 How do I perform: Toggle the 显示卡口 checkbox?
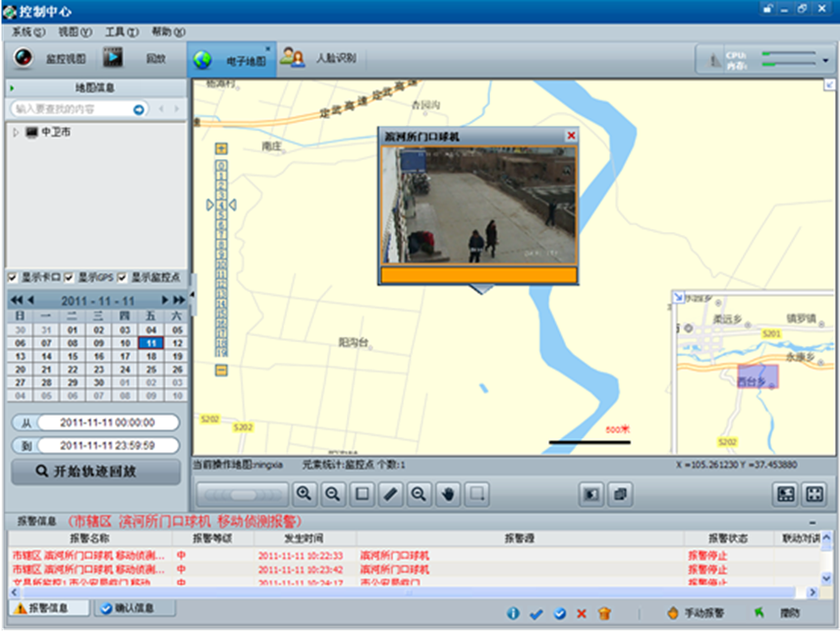pos(13,277)
